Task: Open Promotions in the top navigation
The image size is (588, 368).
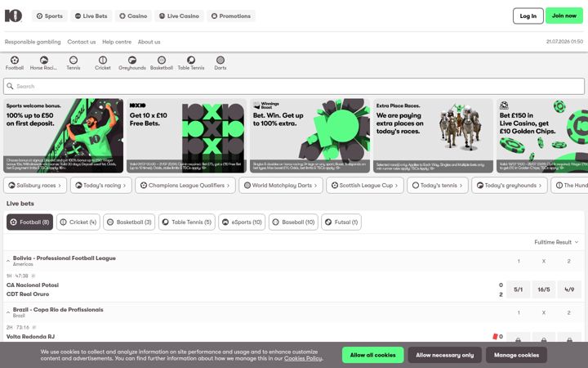Action: (x=231, y=16)
